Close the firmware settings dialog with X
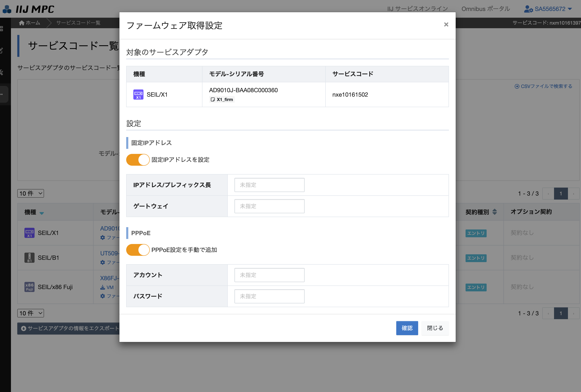The height and width of the screenshot is (392, 581). tap(446, 24)
